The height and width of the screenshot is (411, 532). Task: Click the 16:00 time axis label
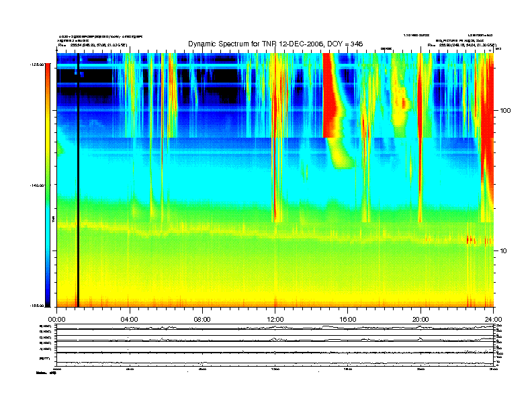click(348, 320)
